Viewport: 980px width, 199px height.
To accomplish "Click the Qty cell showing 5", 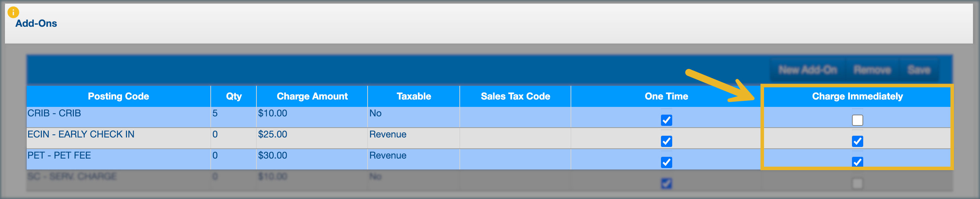I will click(x=215, y=114).
